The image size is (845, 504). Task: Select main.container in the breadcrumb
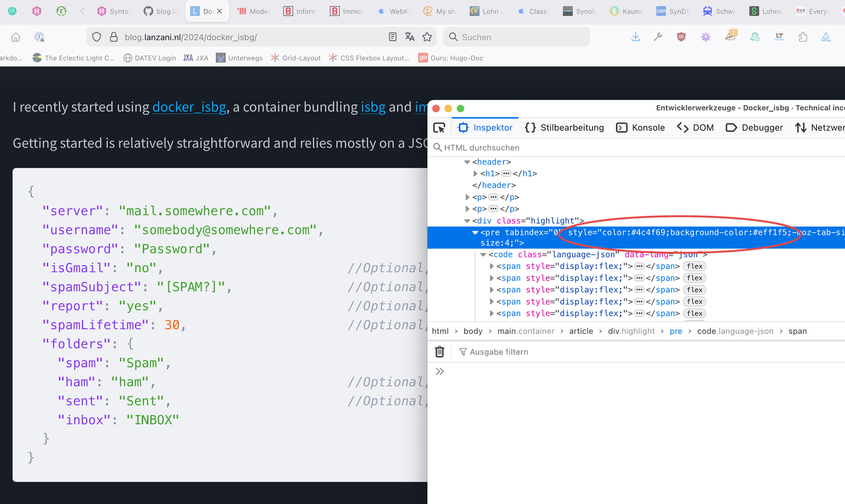525,331
